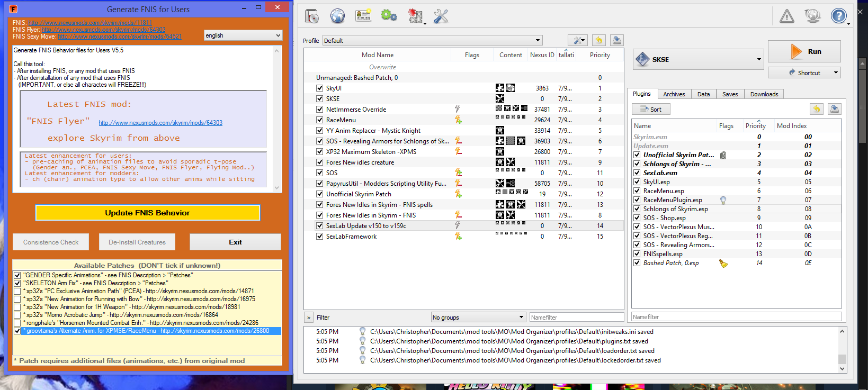This screenshot has height=390, width=868.
Task: Untick SKELETON Arm Fix patch
Action: [x=17, y=283]
